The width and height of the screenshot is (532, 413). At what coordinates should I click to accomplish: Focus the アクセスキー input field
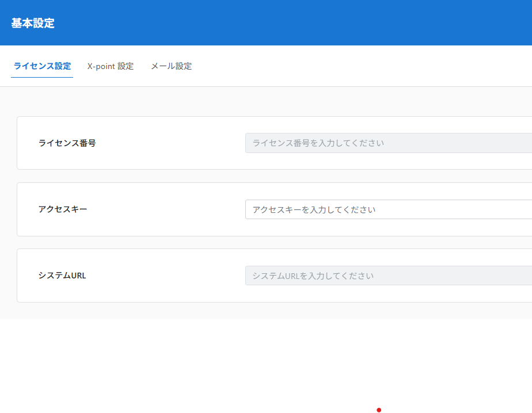[389, 209]
